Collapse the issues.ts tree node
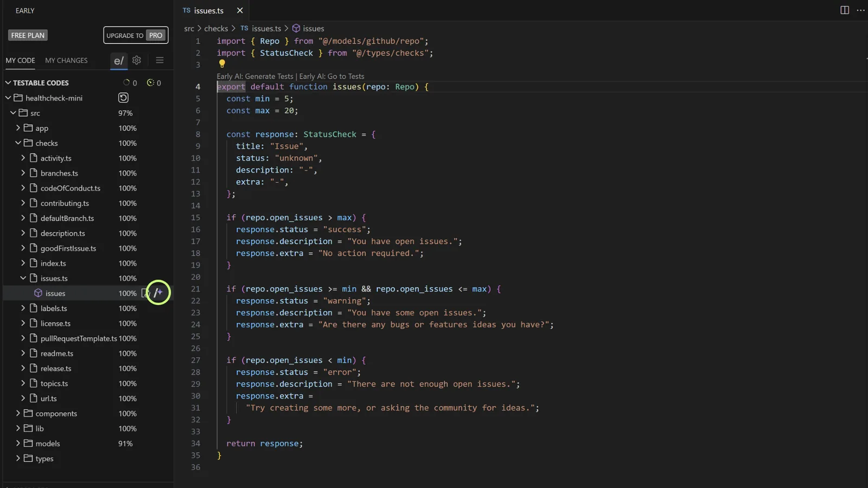This screenshot has width=868, height=488. 23,278
